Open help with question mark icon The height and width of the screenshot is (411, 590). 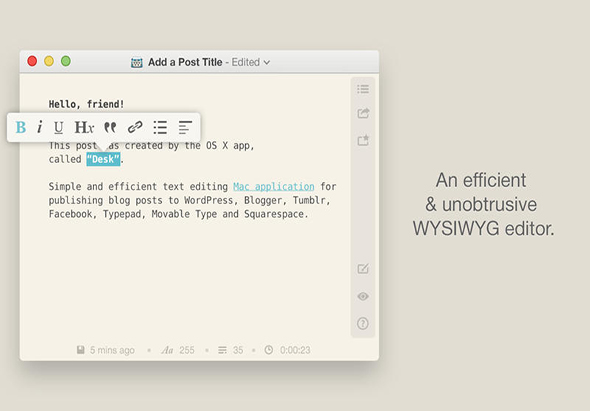pos(363,323)
